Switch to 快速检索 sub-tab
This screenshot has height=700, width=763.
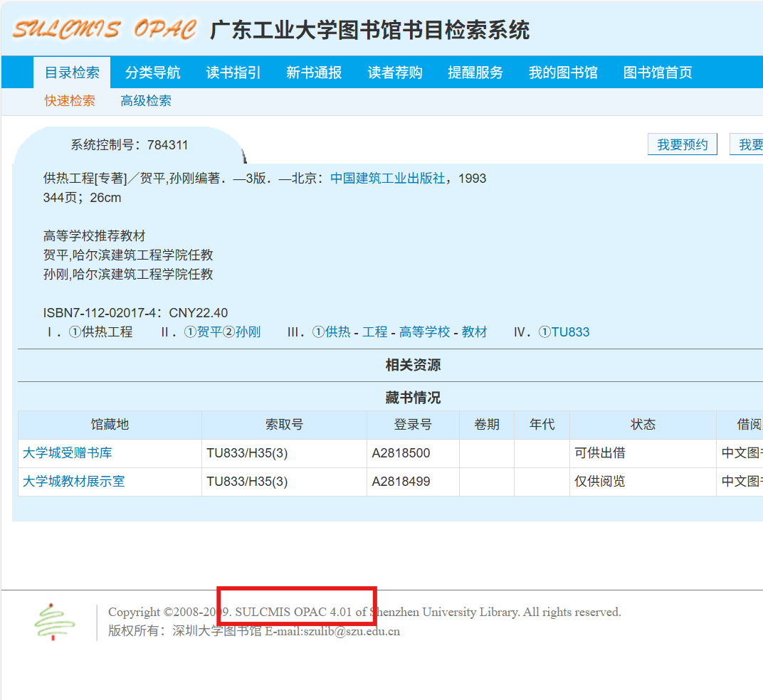pyautogui.click(x=70, y=101)
